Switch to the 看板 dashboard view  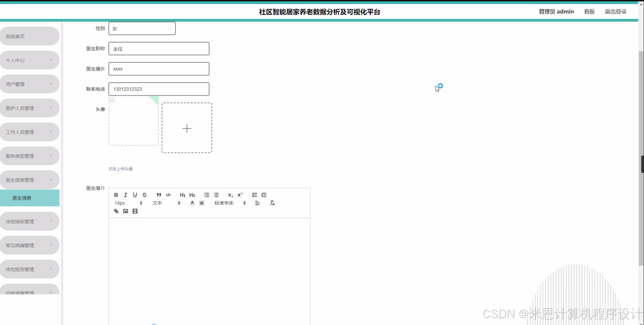[589, 11]
